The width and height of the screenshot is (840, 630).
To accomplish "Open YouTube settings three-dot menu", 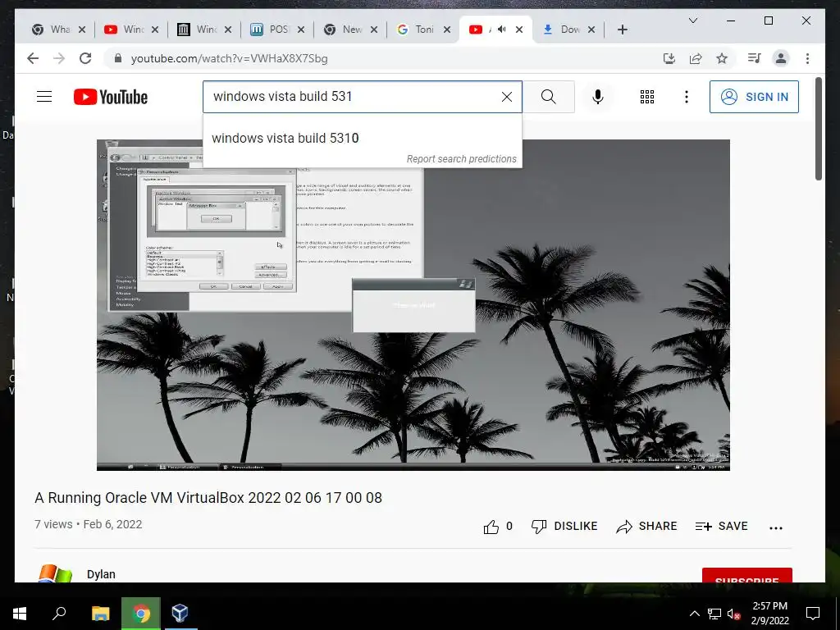I will tap(687, 97).
